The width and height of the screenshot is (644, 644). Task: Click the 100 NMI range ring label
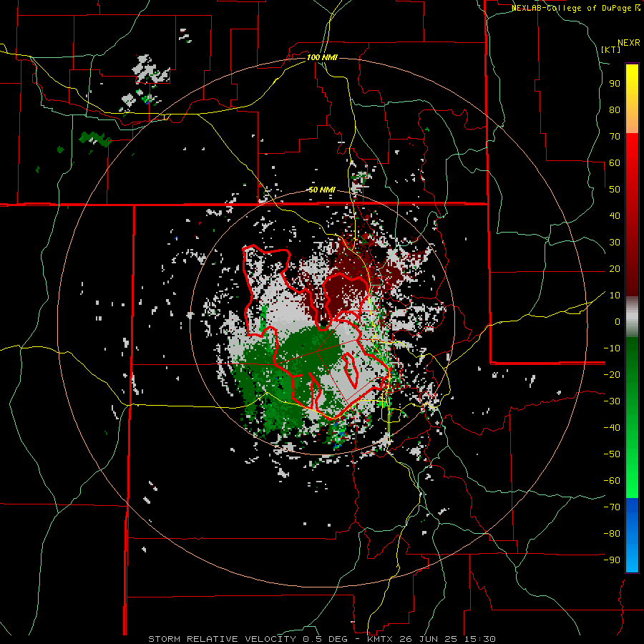(322, 57)
